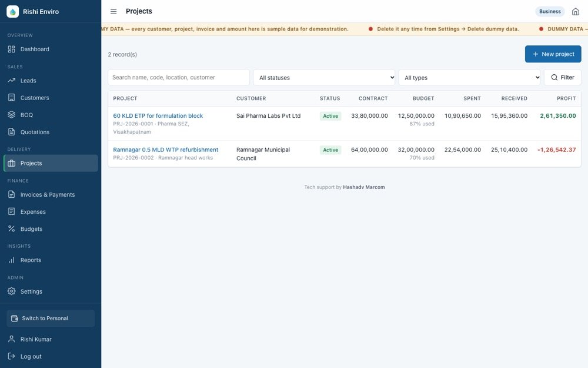Navigate to BOQ section
588x368 pixels.
(x=51, y=115)
